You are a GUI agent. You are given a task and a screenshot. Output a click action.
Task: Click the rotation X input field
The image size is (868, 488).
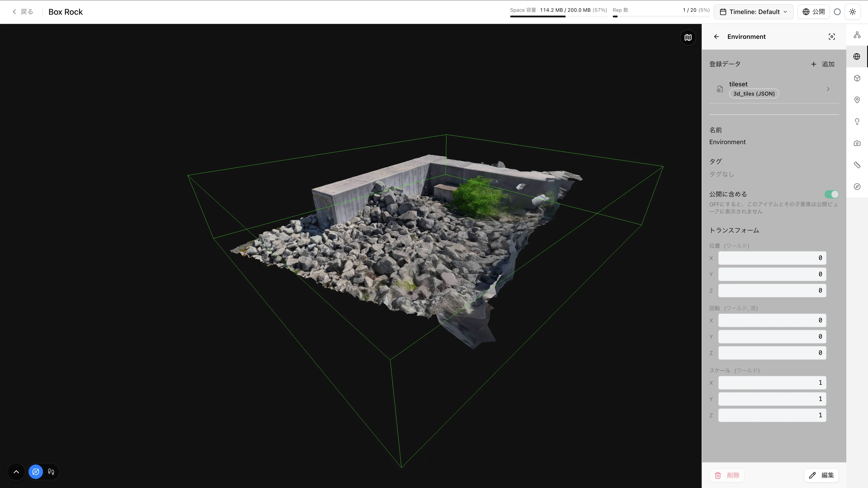[772, 320]
